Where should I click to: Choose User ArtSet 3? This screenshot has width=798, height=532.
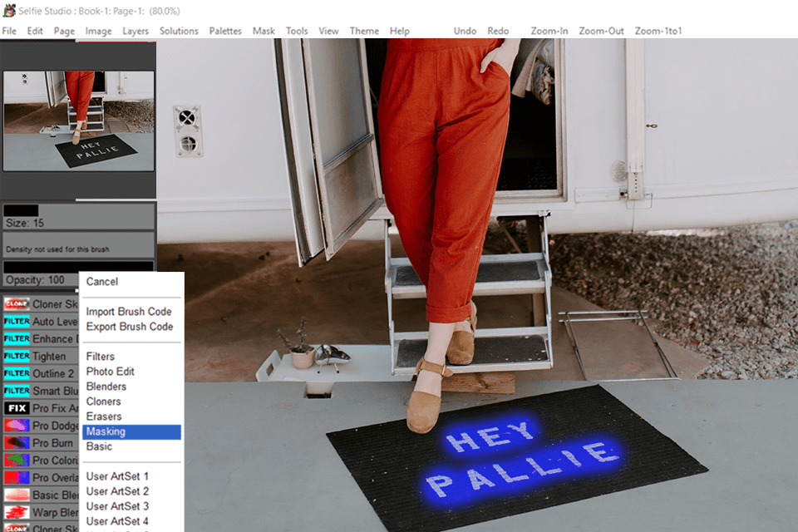click(117, 506)
